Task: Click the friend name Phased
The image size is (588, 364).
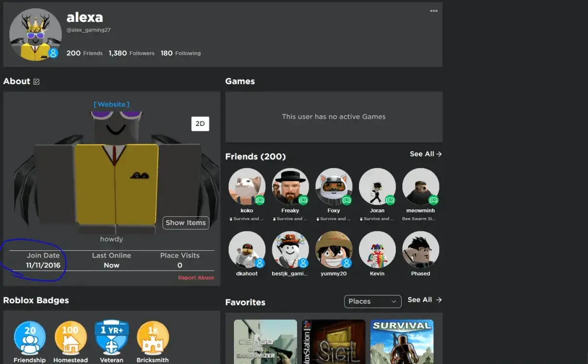Action: pyautogui.click(x=421, y=274)
